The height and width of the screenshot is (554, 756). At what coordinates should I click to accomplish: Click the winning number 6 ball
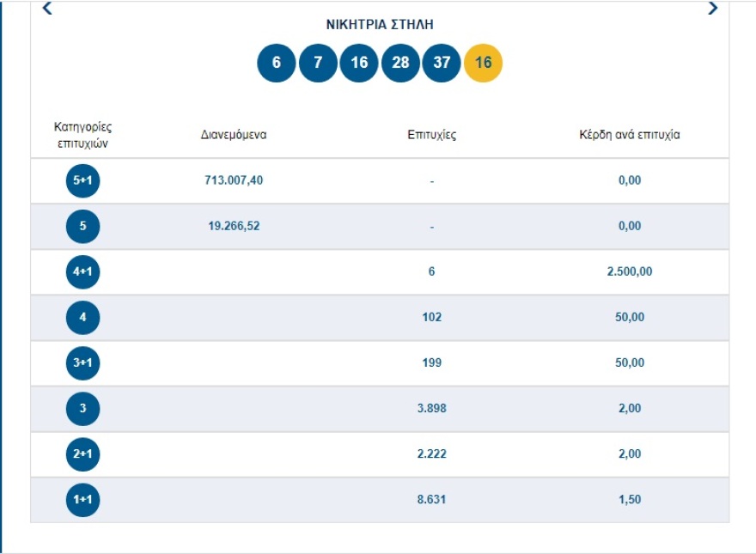277,64
